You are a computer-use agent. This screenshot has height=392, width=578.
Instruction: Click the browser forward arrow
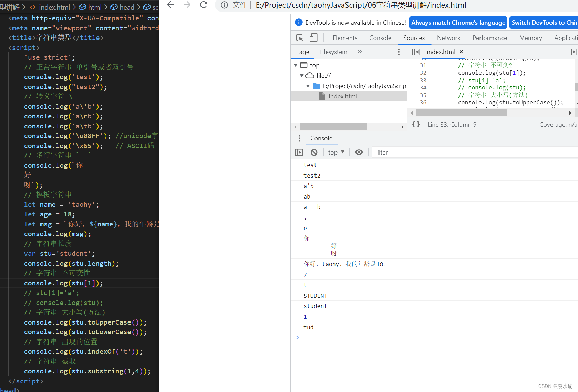tap(187, 5)
